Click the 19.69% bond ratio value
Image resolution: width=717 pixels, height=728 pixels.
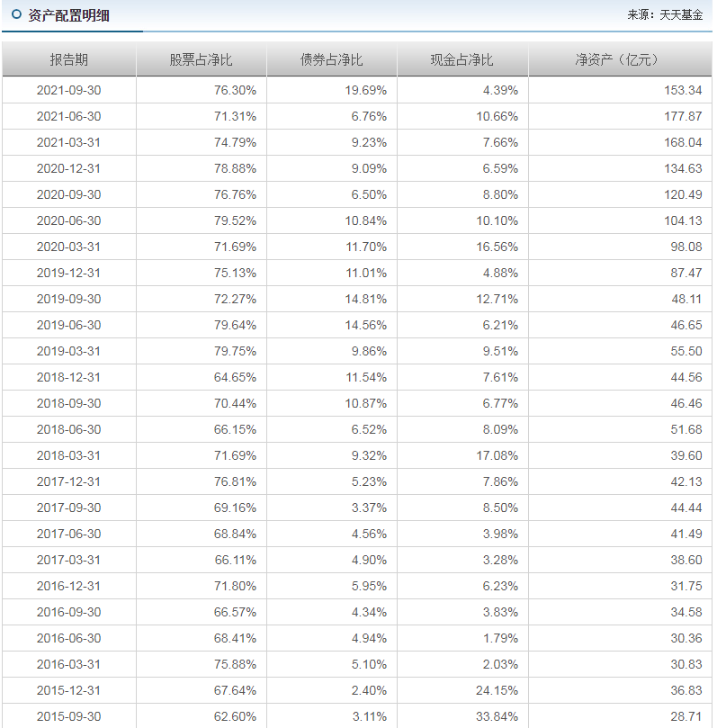click(x=365, y=90)
